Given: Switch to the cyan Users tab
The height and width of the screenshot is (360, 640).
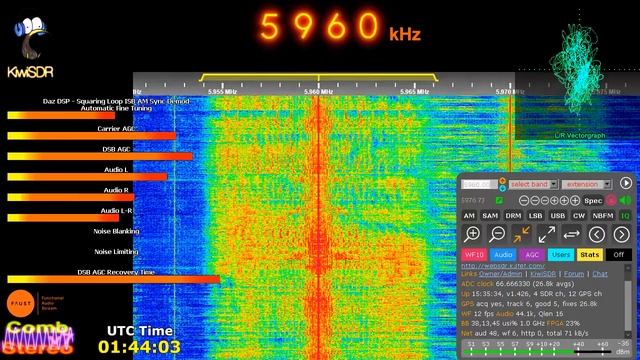Looking at the screenshot, I should click(x=561, y=255).
